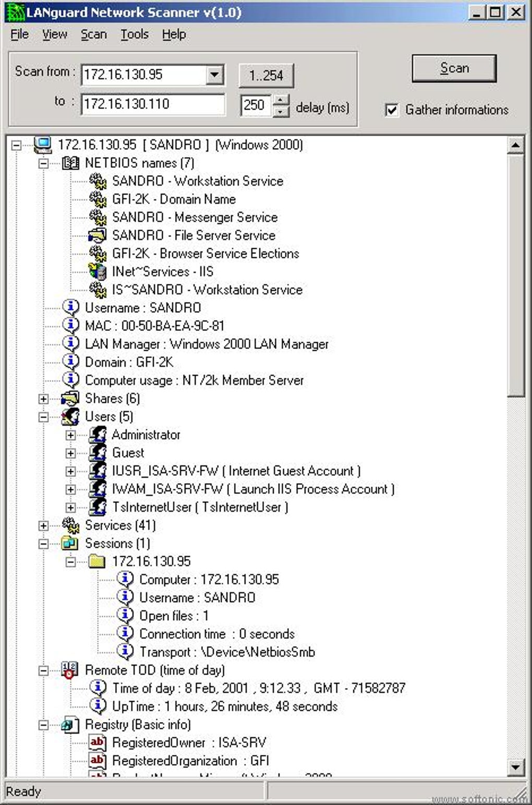Select Connection time : 0 seconds row
The width and height of the screenshot is (532, 805).
point(217,634)
